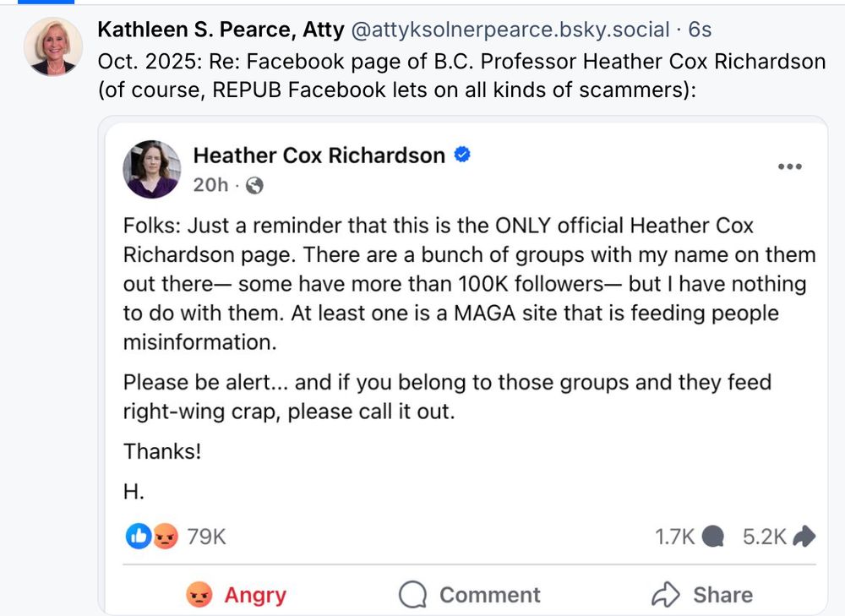Click the globe public audience icon
The width and height of the screenshot is (845, 616).
tap(253, 186)
